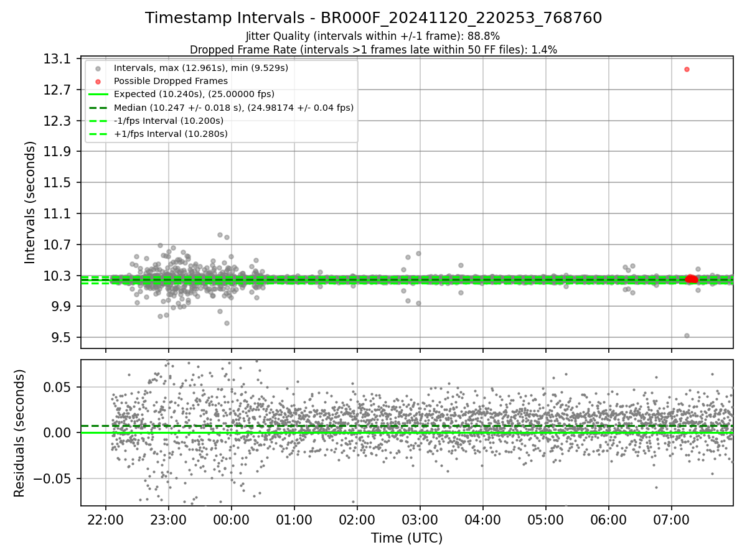Screen dimensions: 747x560
Task: Click the 10.7 y-axis tick label
Action: coord(58,245)
